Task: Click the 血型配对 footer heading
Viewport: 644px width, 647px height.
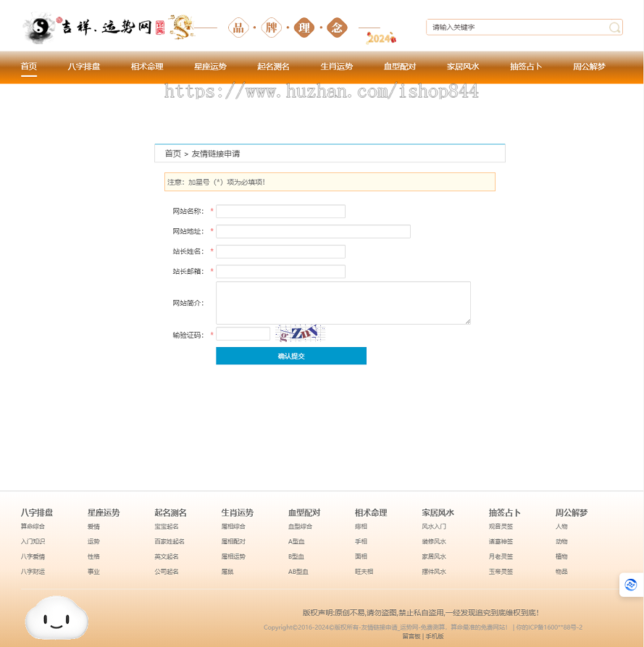Action: [x=304, y=512]
